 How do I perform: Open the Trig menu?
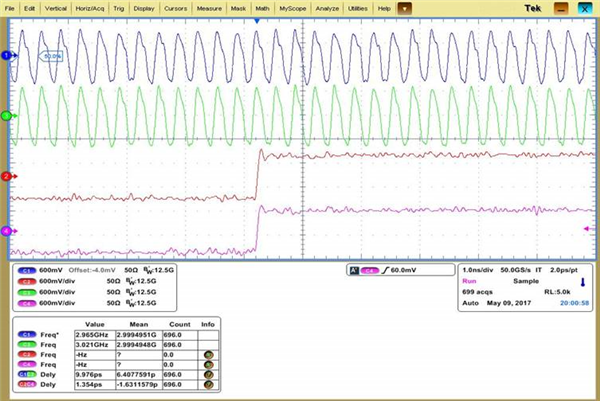point(119,8)
